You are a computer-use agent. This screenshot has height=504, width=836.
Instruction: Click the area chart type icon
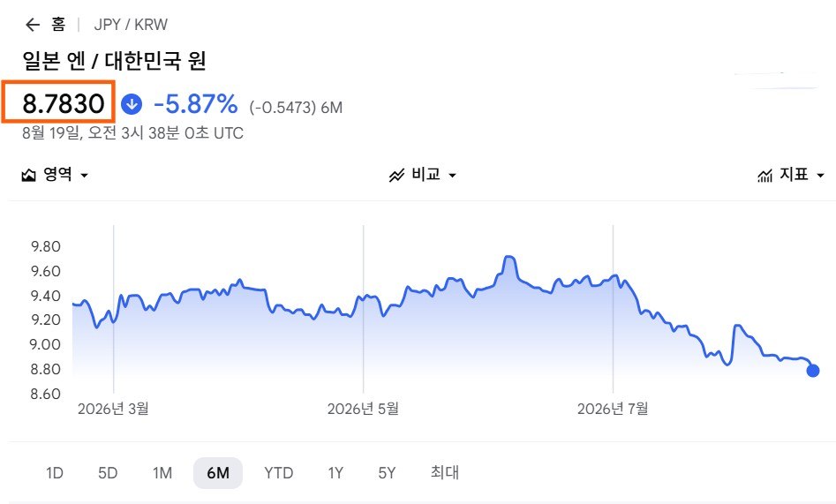28,175
